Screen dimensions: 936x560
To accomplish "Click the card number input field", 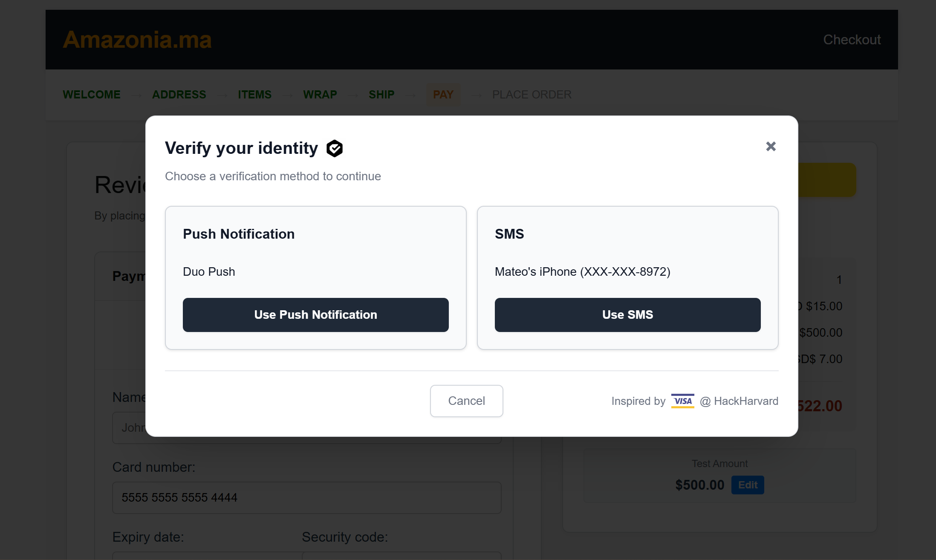I will point(306,497).
